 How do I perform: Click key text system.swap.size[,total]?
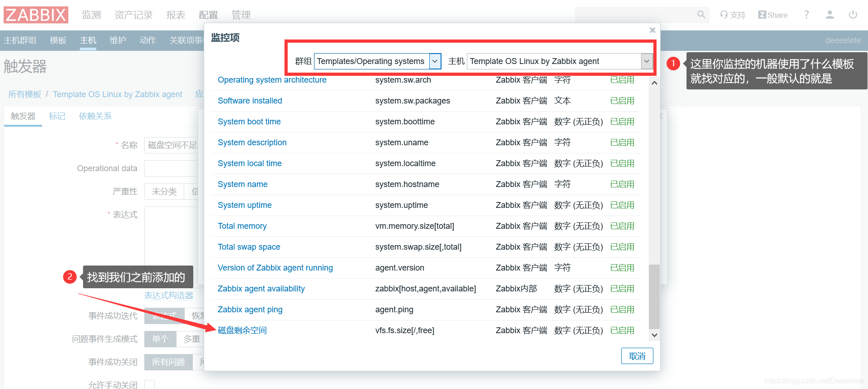point(418,247)
